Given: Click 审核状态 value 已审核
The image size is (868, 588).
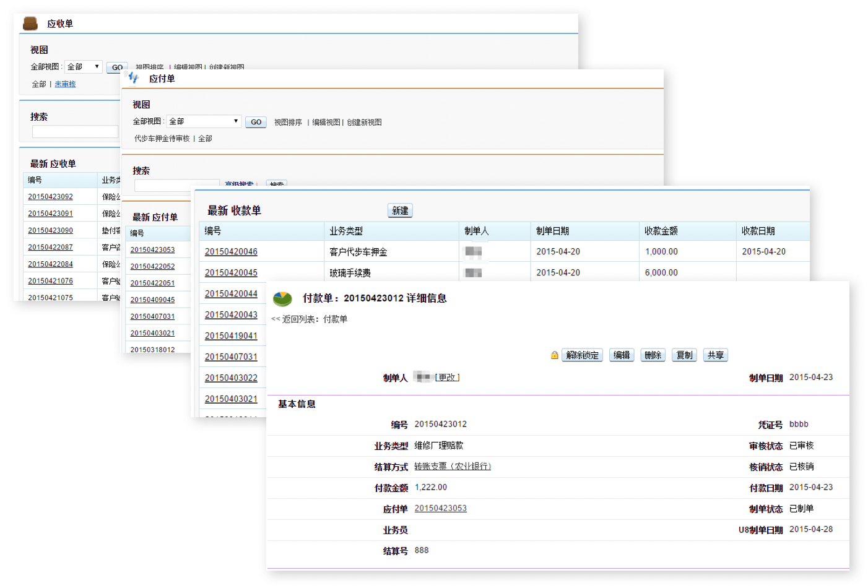Looking at the screenshot, I should point(802,446).
